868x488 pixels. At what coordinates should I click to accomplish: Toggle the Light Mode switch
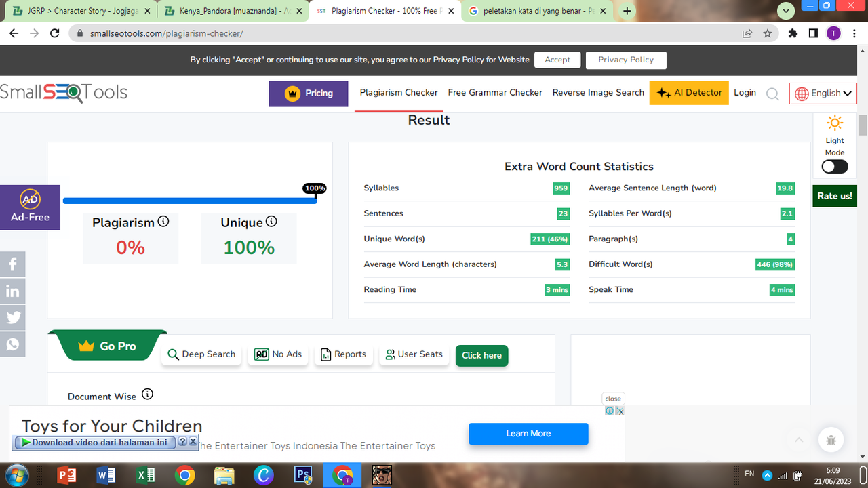pos(835,167)
